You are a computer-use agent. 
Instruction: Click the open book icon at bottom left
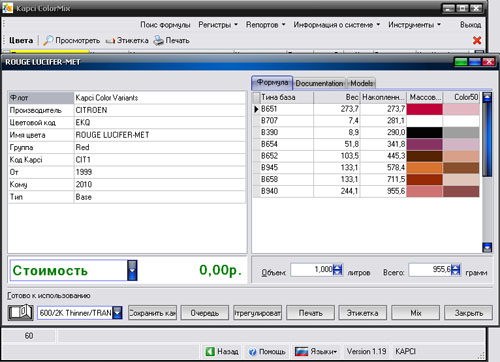click(21, 313)
